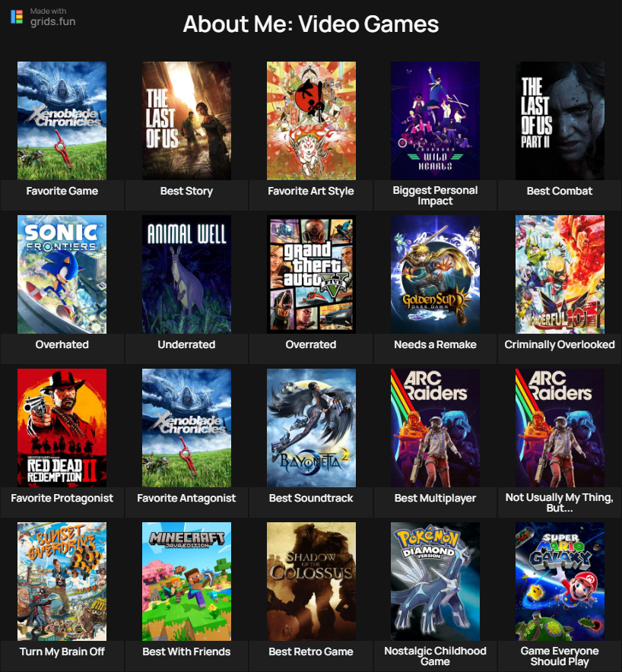
Task: Select the Xenoblade Chronicles cover above Favorite Game
Action: coord(62,121)
